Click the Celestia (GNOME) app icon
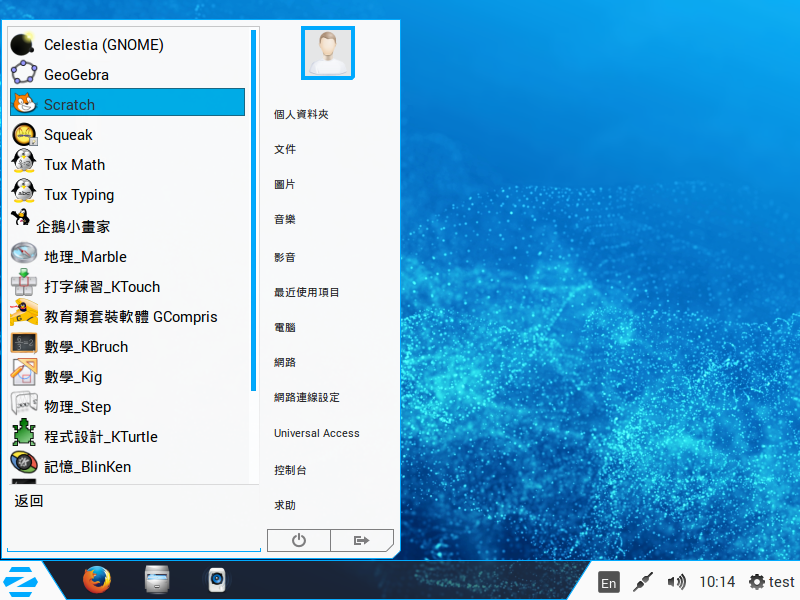 [x=23, y=44]
